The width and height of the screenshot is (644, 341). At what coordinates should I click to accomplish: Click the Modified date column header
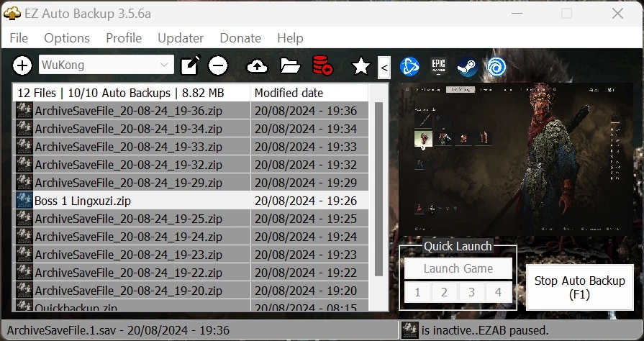click(309, 93)
